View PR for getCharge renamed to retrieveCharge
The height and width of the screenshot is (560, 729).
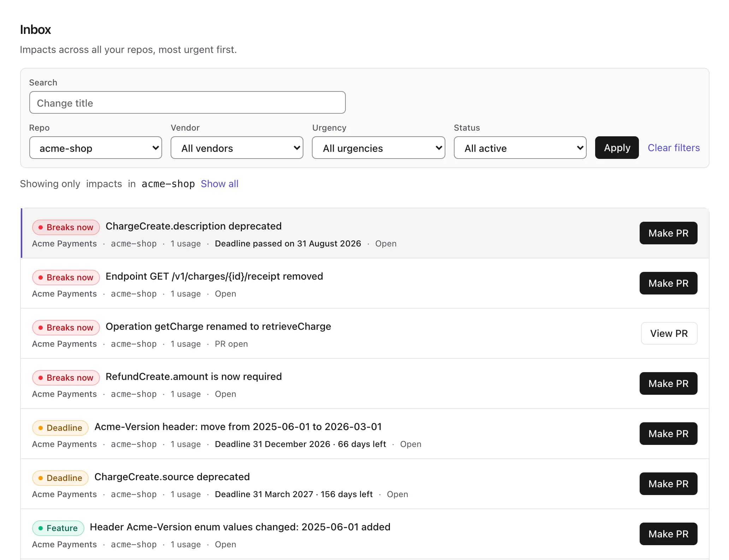pyautogui.click(x=669, y=333)
